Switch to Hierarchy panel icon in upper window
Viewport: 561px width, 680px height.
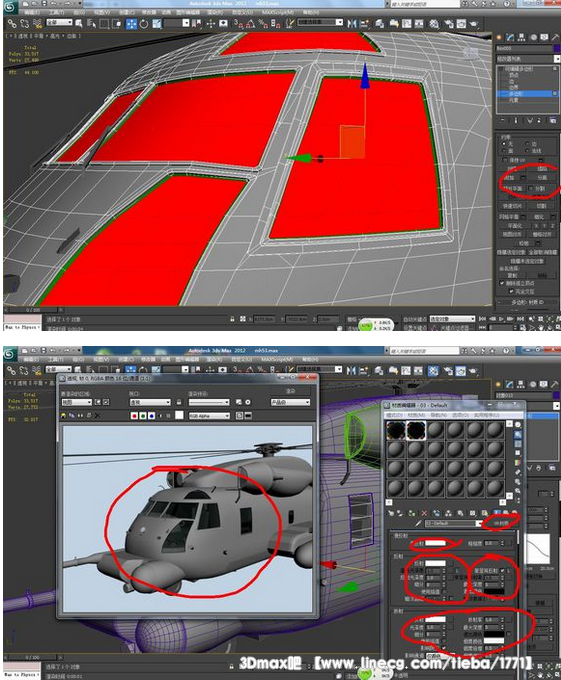[522, 37]
